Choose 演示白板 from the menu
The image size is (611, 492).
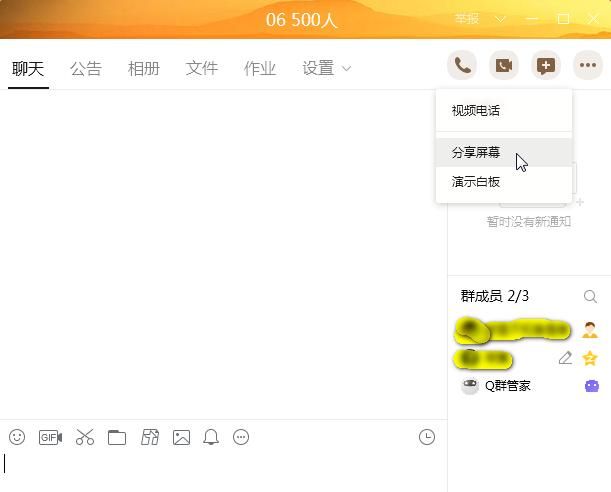pos(504,182)
